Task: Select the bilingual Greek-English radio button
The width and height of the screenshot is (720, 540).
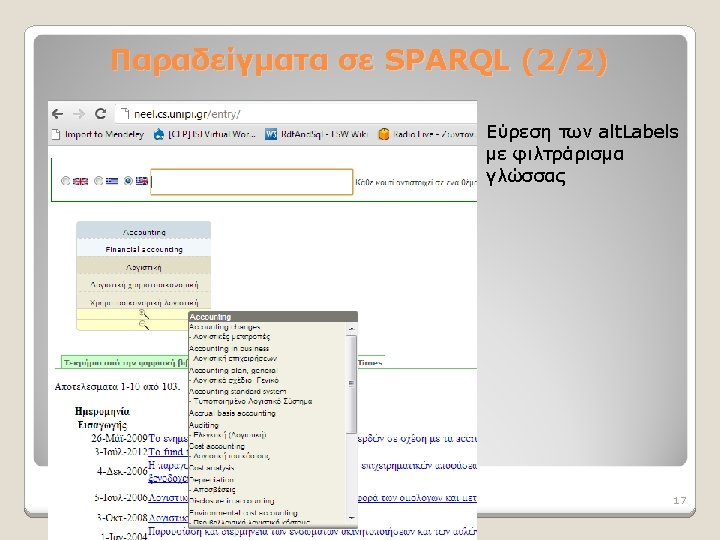Action: point(128,181)
